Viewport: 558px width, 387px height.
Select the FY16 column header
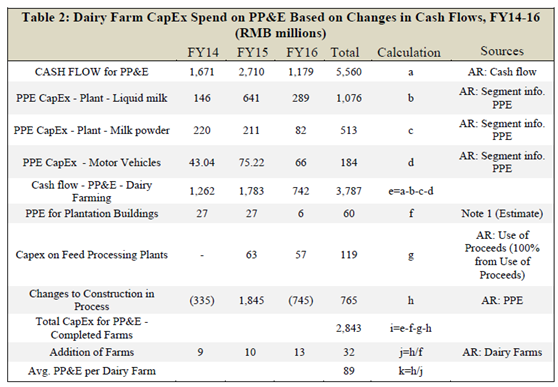301,52
